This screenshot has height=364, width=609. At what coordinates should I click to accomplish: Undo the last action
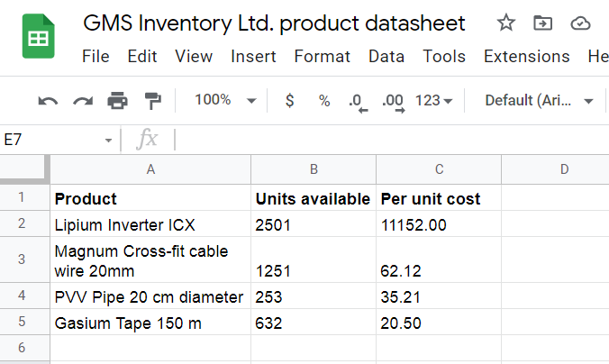tap(48, 101)
